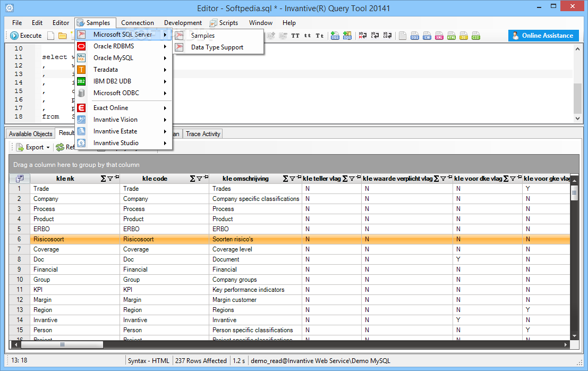Click the results grid vertical scrollbar down arrow

pyautogui.click(x=574, y=336)
